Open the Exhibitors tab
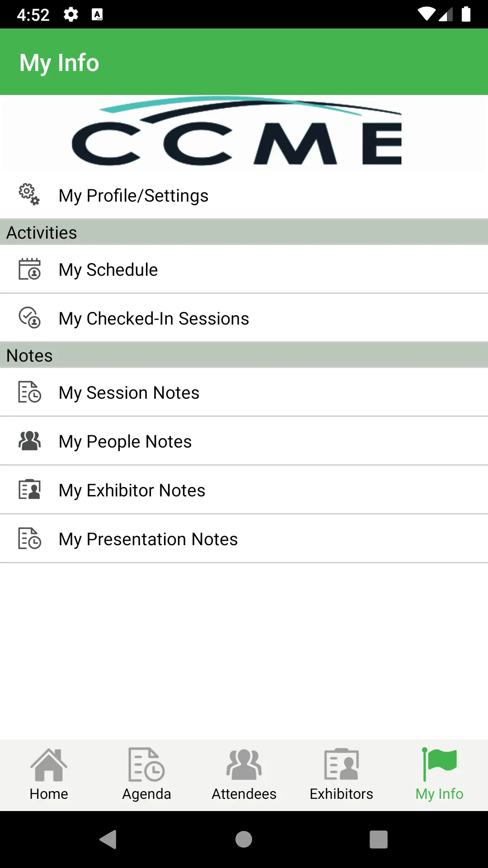The height and width of the screenshot is (868, 488). point(342,775)
